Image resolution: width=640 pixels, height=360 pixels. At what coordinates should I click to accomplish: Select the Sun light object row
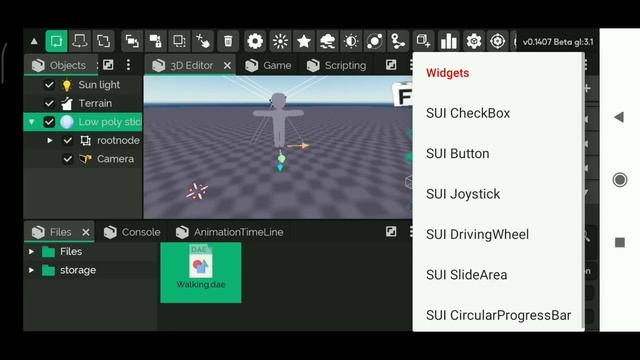click(x=83, y=85)
